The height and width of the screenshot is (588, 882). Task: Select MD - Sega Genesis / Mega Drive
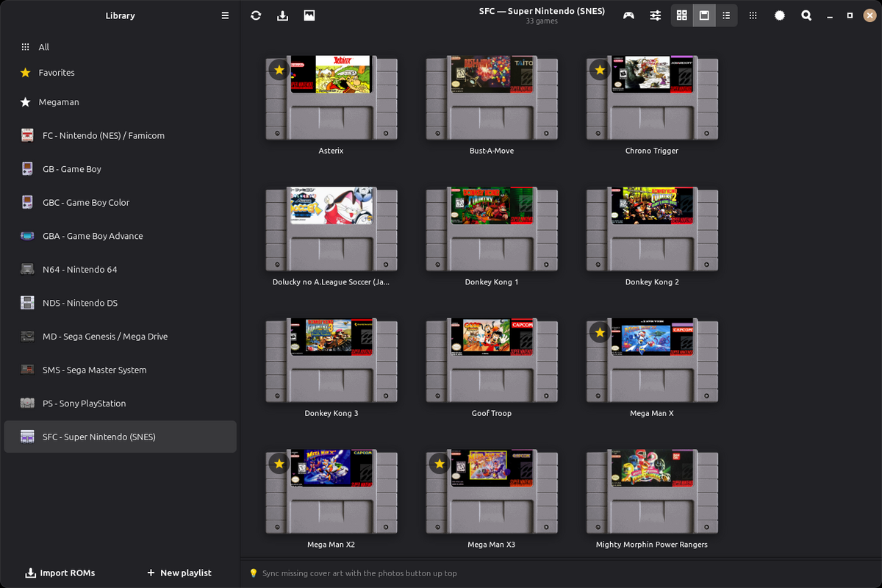(120, 336)
